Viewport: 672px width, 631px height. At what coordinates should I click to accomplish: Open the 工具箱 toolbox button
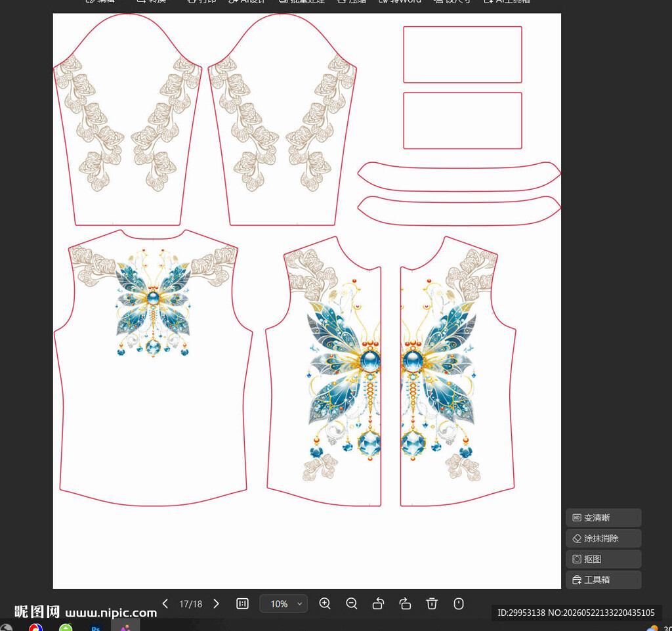pos(604,580)
